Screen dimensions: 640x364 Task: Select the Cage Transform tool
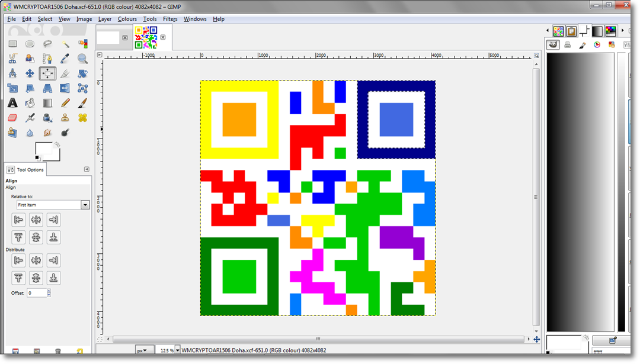tap(83, 88)
